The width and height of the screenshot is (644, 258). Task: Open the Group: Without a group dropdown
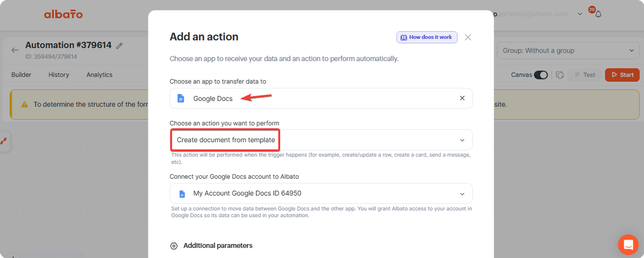click(x=568, y=50)
